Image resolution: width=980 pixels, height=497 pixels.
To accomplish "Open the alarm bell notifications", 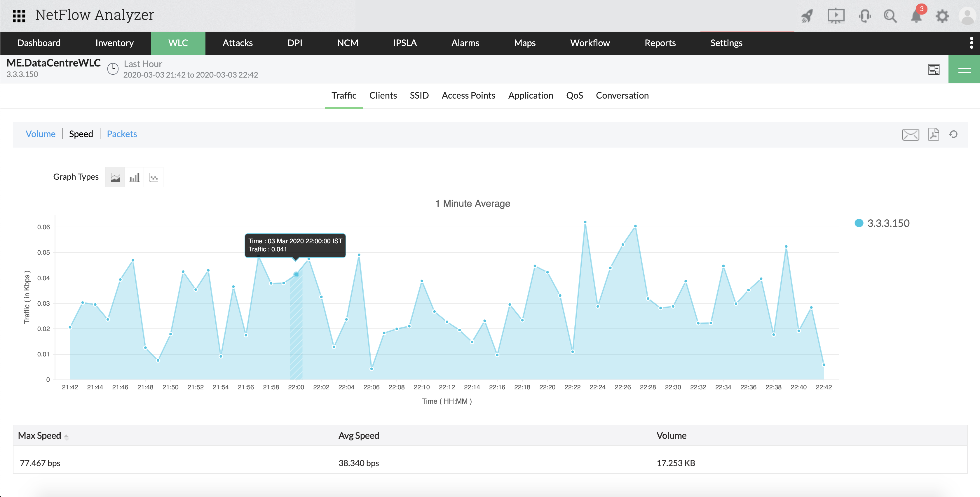I will coord(916,16).
